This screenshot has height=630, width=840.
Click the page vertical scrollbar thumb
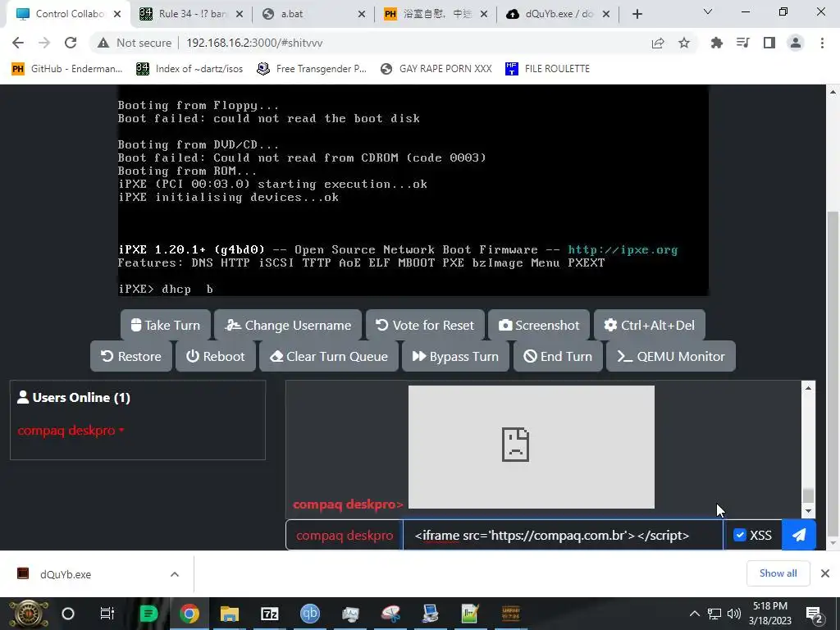[833, 374]
